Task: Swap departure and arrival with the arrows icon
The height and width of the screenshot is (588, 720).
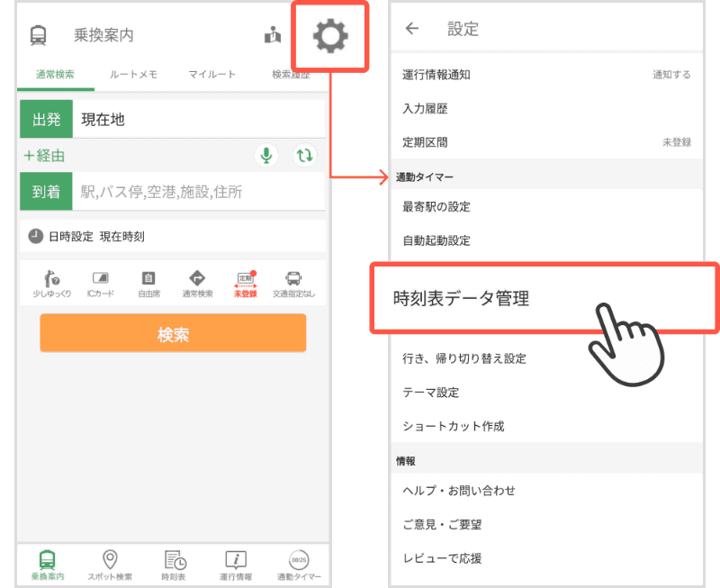Action: 305,155
